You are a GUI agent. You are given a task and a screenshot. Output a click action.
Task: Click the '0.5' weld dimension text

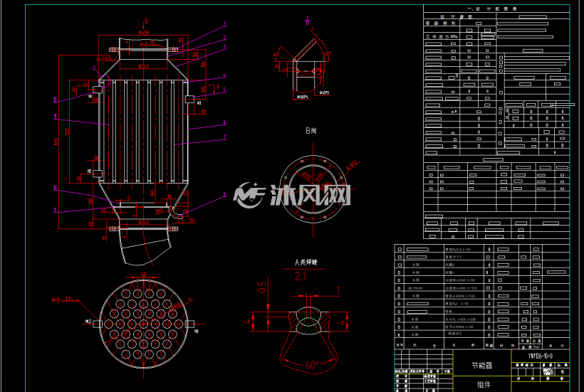tap(262, 287)
